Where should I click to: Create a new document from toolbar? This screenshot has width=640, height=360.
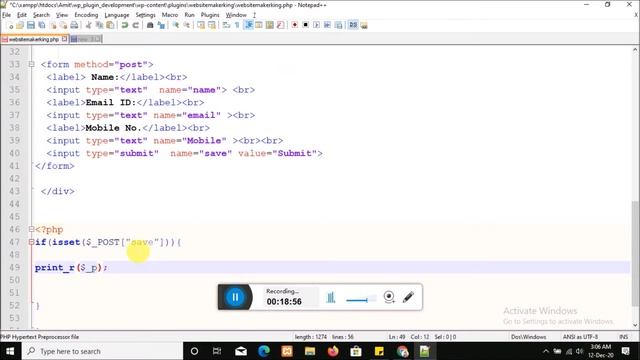pyautogui.click(x=10, y=25)
